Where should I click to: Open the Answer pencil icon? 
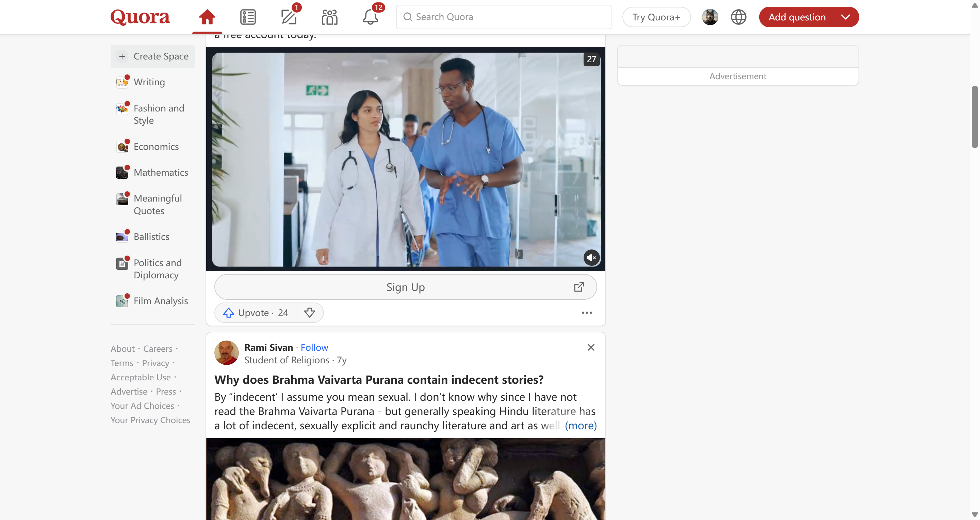289,17
